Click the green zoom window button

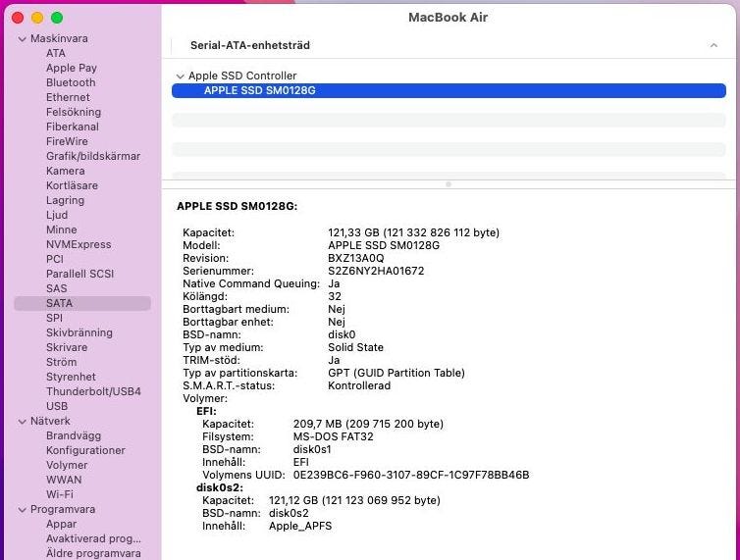[57, 18]
